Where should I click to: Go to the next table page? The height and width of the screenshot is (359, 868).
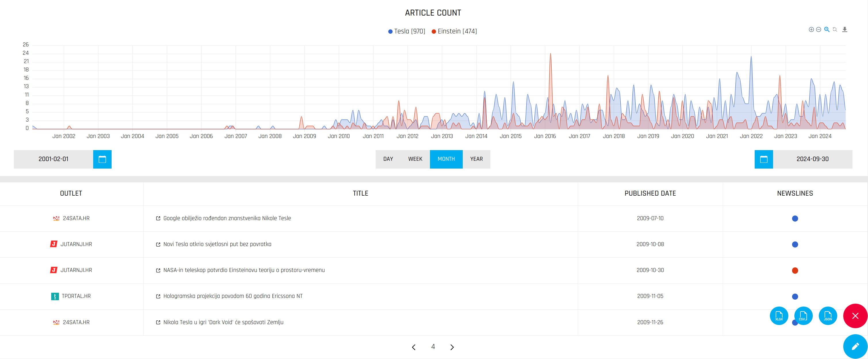pos(452,347)
